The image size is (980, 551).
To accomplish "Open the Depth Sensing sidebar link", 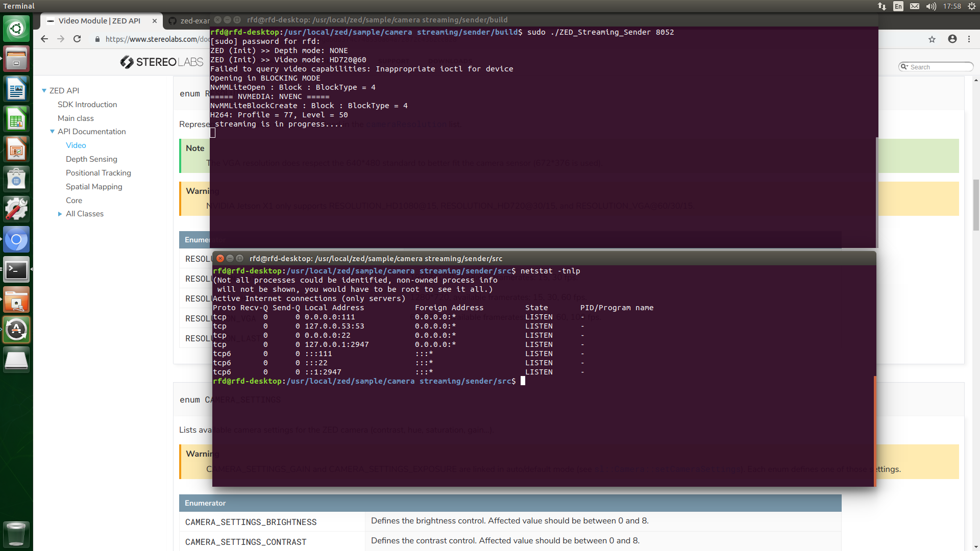I will point(91,159).
